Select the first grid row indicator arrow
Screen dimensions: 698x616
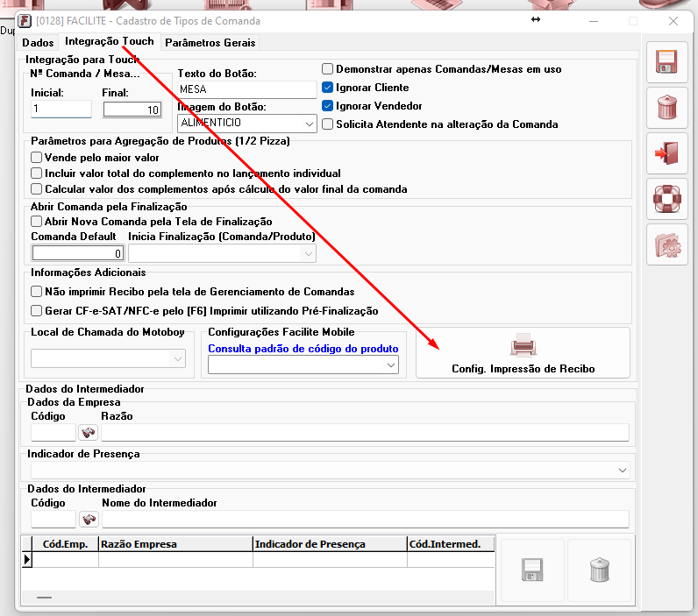tap(26, 560)
